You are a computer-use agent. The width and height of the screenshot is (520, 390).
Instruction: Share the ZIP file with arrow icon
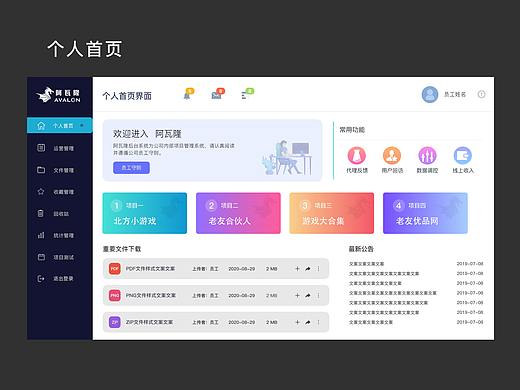tap(308, 322)
